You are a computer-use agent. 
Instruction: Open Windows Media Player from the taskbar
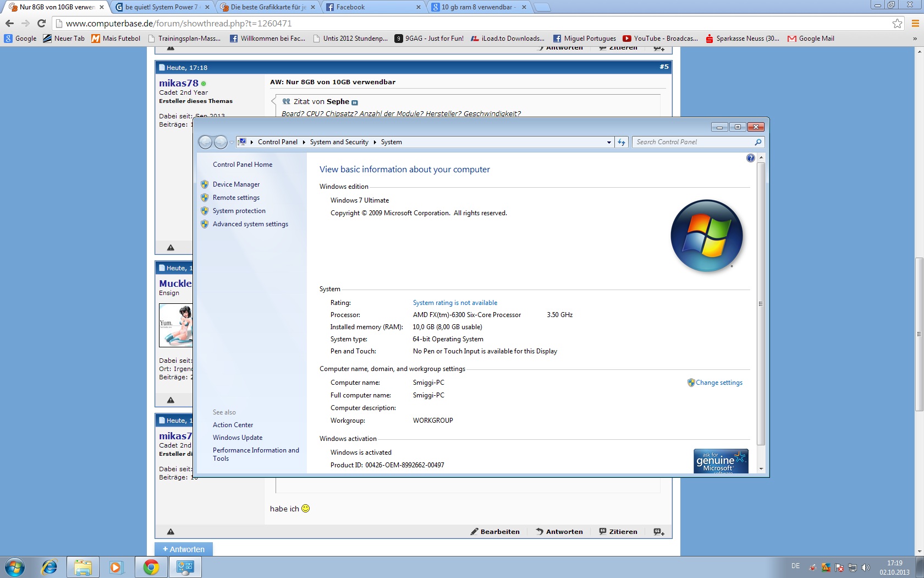116,567
